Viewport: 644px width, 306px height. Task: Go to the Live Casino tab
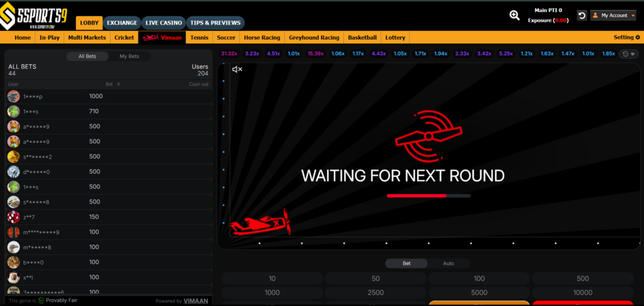pyautogui.click(x=163, y=23)
